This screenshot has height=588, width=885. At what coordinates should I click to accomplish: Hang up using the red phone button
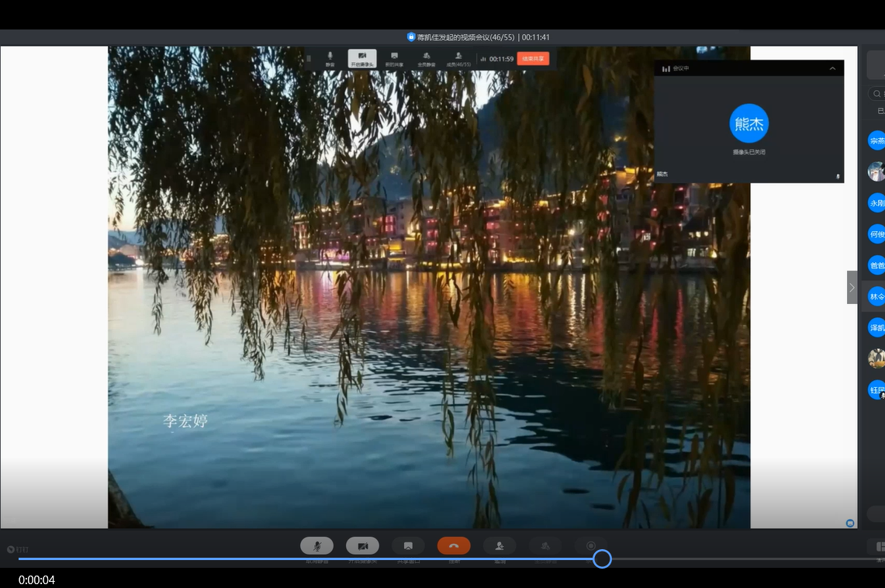tap(454, 546)
